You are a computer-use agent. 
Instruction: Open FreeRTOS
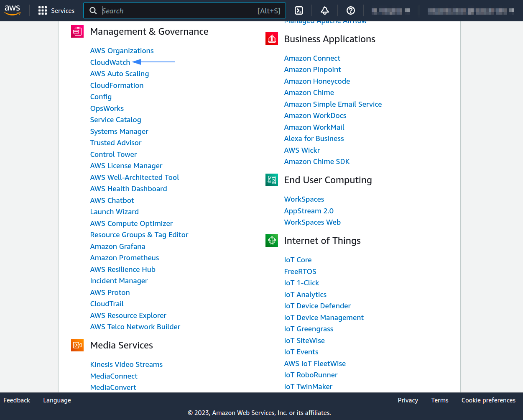coord(300,271)
